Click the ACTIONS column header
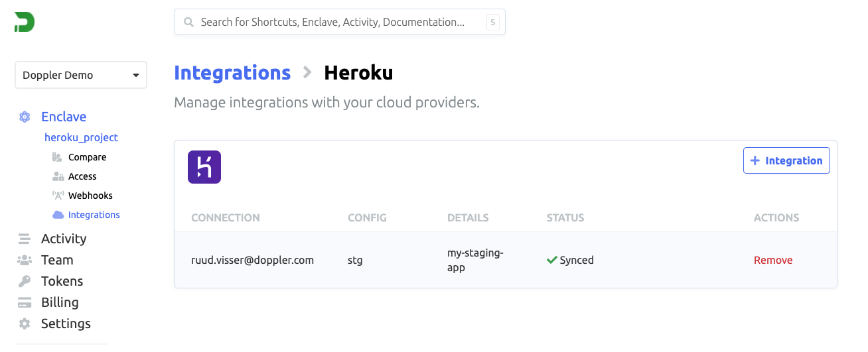This screenshot has width=868, height=352. click(776, 217)
